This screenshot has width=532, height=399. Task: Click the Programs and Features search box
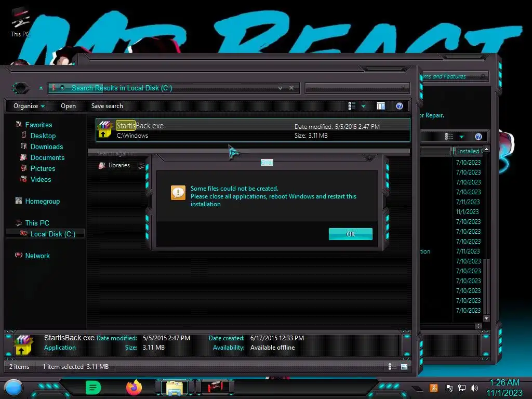pos(455,76)
